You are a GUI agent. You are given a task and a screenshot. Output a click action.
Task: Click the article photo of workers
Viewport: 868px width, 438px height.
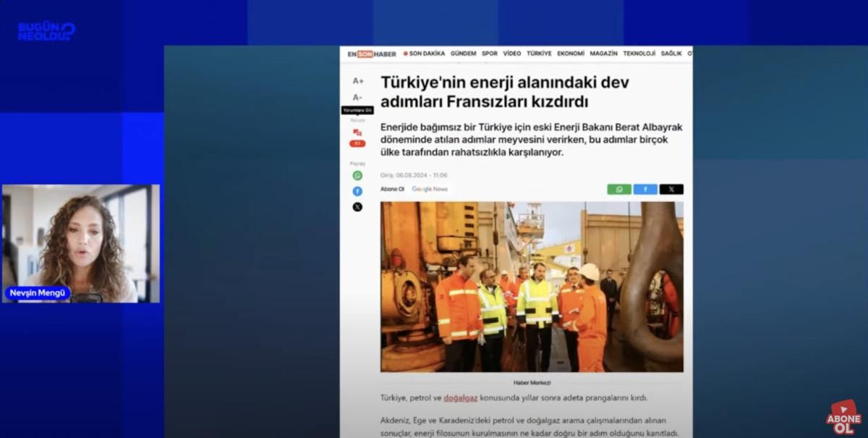tap(532, 287)
